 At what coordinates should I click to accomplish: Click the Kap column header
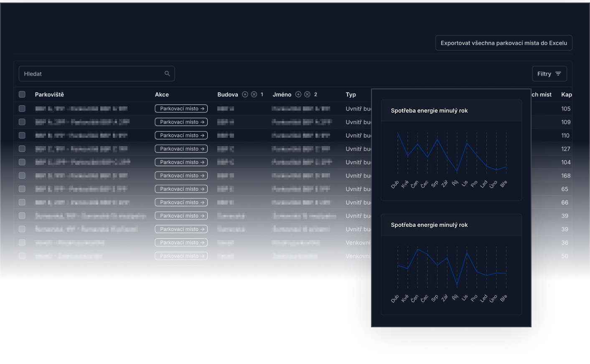[x=566, y=95]
